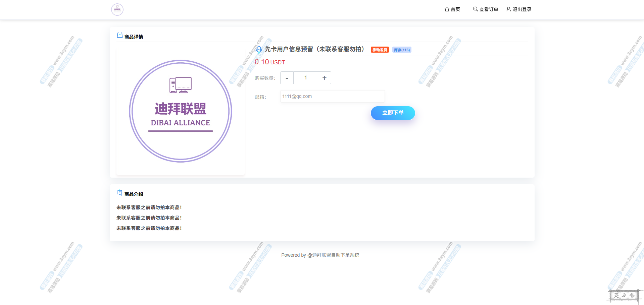Click the user icon beside 退出登录
This screenshot has width=644, height=305.
pyautogui.click(x=508, y=9)
